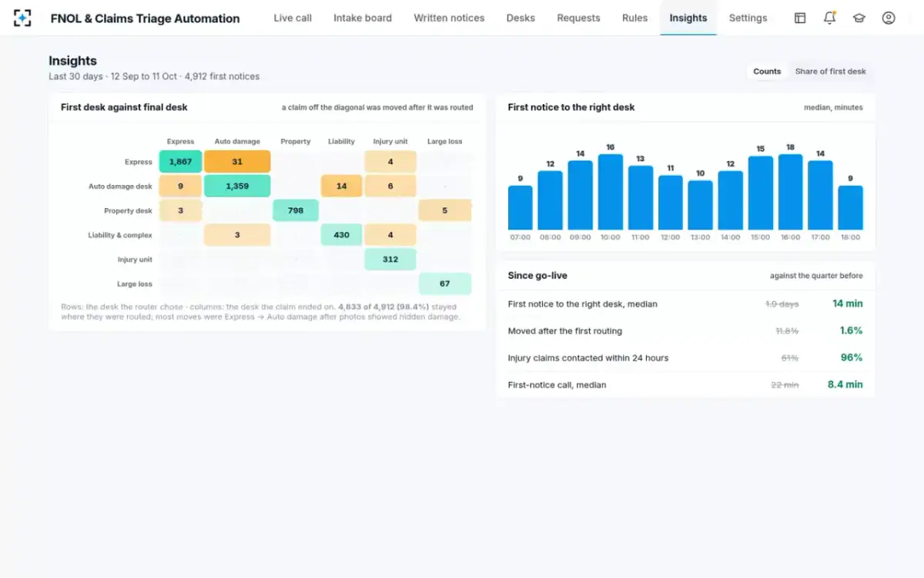924x578 pixels.
Task: Open the Rules tab
Action: tap(634, 18)
